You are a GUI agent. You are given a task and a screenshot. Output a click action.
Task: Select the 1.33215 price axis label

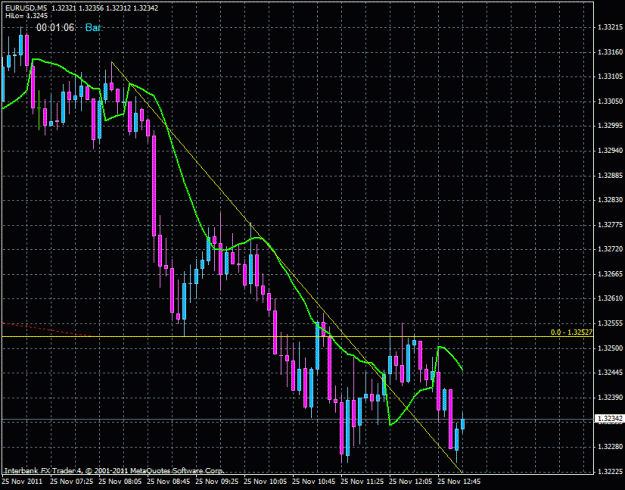pos(609,28)
